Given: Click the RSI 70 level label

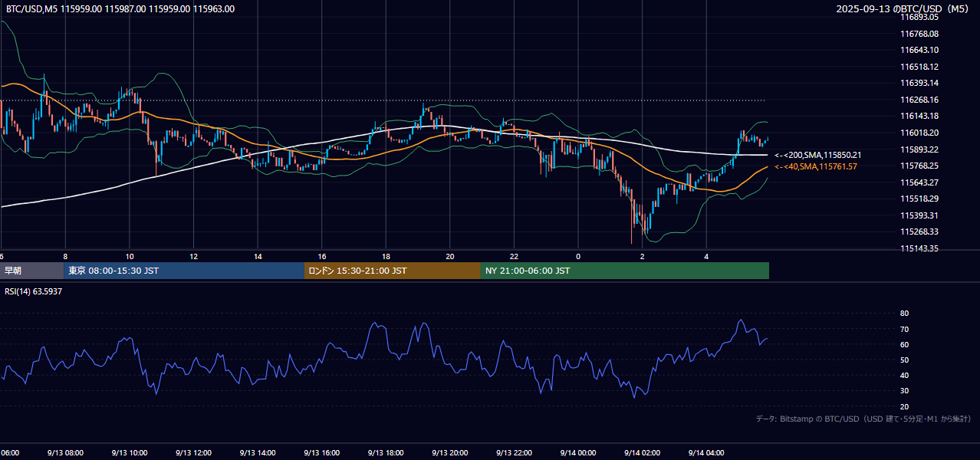Looking at the screenshot, I should (904, 329).
